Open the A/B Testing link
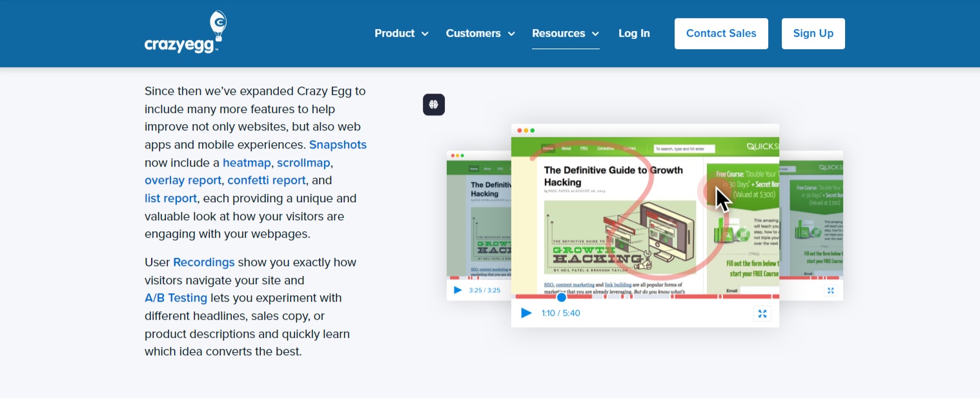This screenshot has height=398, width=980. pyautogui.click(x=176, y=298)
